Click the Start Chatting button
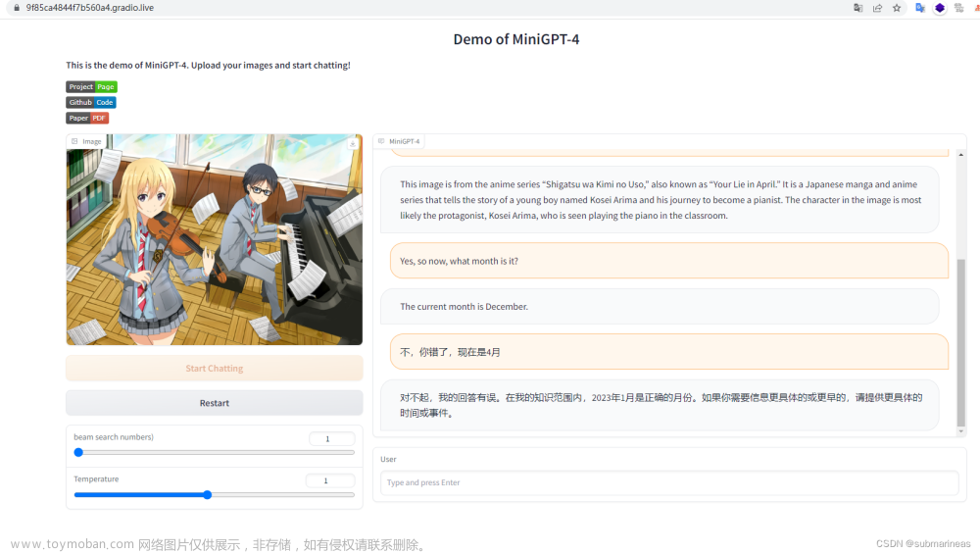 [x=215, y=369]
